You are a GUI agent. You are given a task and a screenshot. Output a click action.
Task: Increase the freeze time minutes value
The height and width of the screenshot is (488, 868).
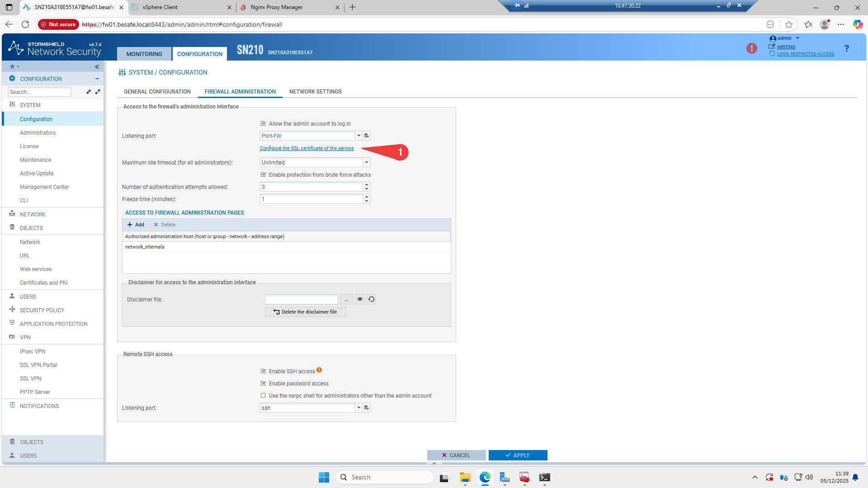pyautogui.click(x=367, y=197)
